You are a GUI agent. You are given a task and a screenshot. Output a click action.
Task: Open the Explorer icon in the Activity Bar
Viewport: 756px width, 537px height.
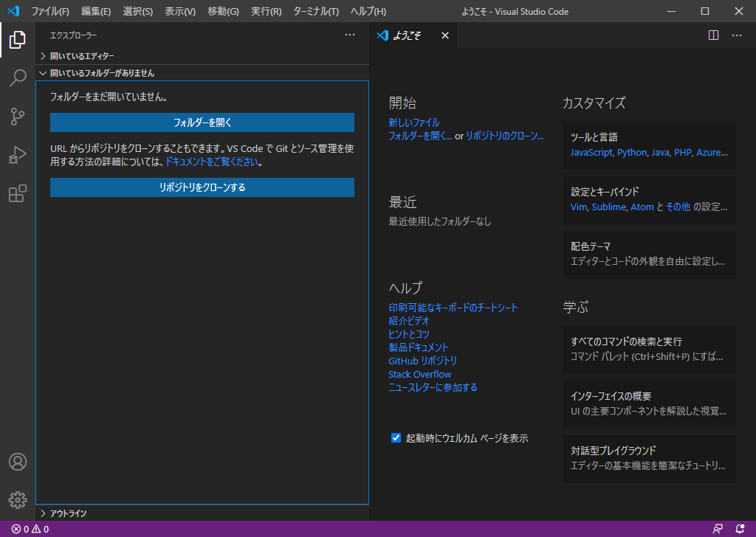pyautogui.click(x=17, y=40)
